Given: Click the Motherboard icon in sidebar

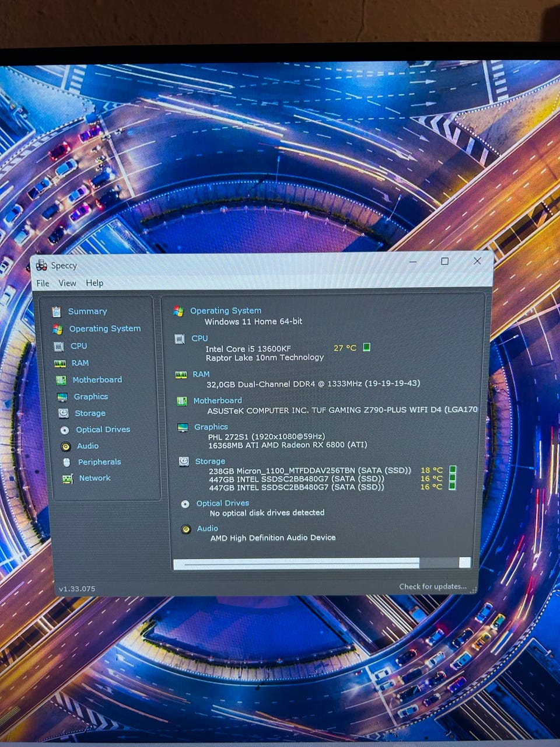Looking at the screenshot, I should (61, 381).
